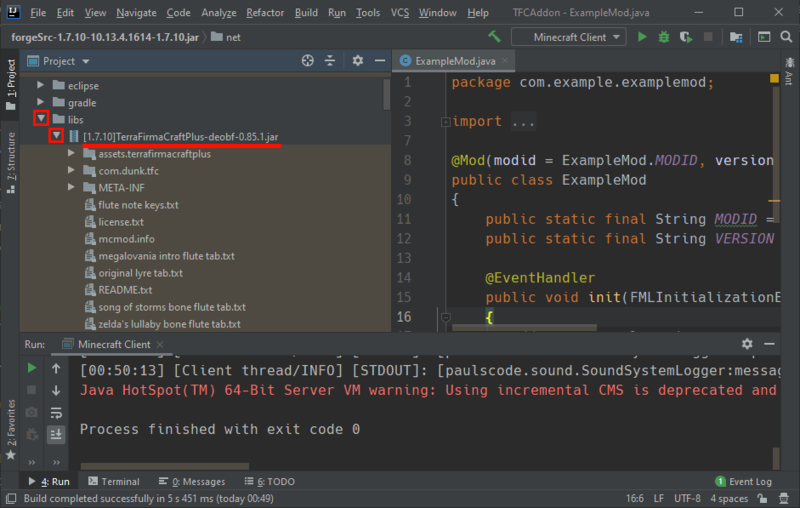Open the Project view selector dropdown

tap(58, 61)
